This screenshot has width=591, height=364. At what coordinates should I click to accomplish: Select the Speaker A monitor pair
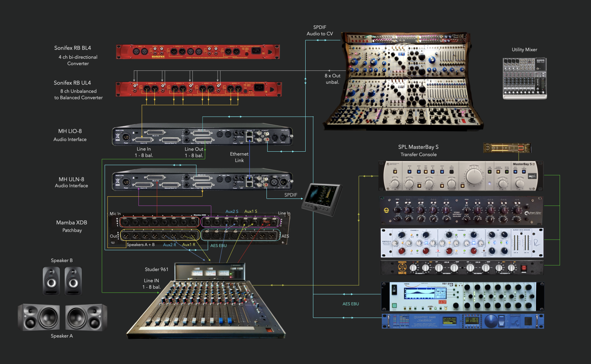[x=62, y=317]
